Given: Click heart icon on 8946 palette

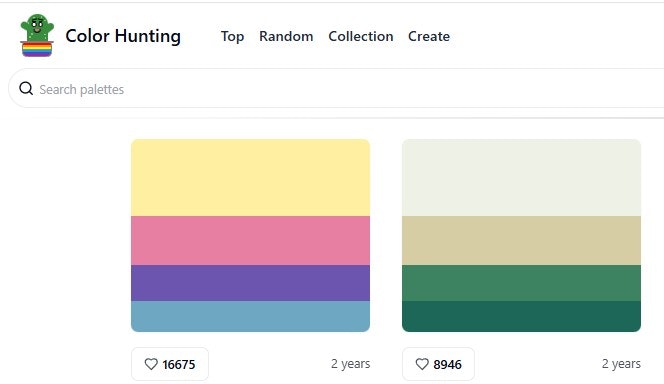Looking at the screenshot, I should point(422,364).
